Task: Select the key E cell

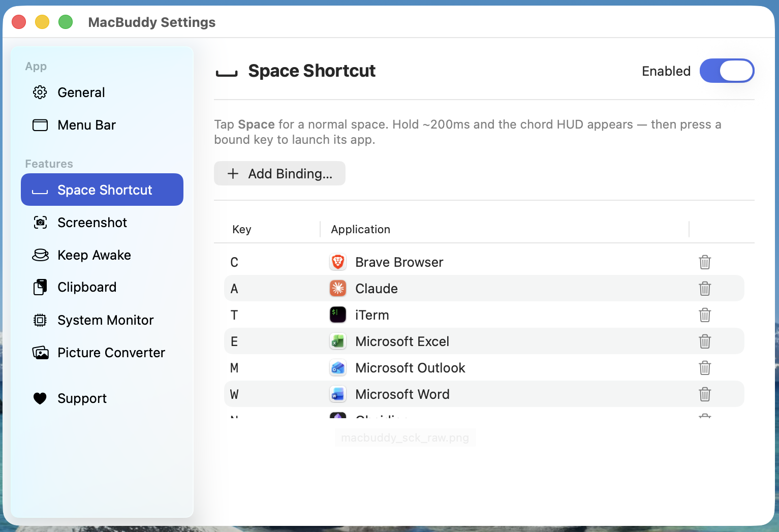Action: pyautogui.click(x=234, y=341)
